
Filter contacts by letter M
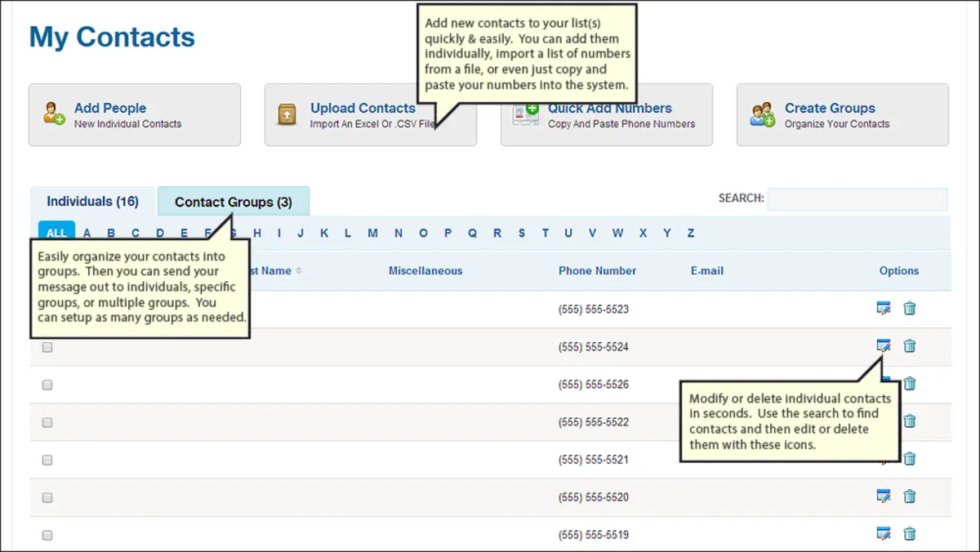coord(372,233)
